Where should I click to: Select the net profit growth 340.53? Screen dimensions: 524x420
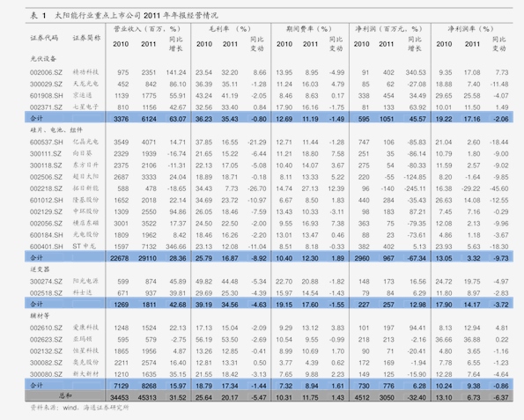[x=416, y=72]
